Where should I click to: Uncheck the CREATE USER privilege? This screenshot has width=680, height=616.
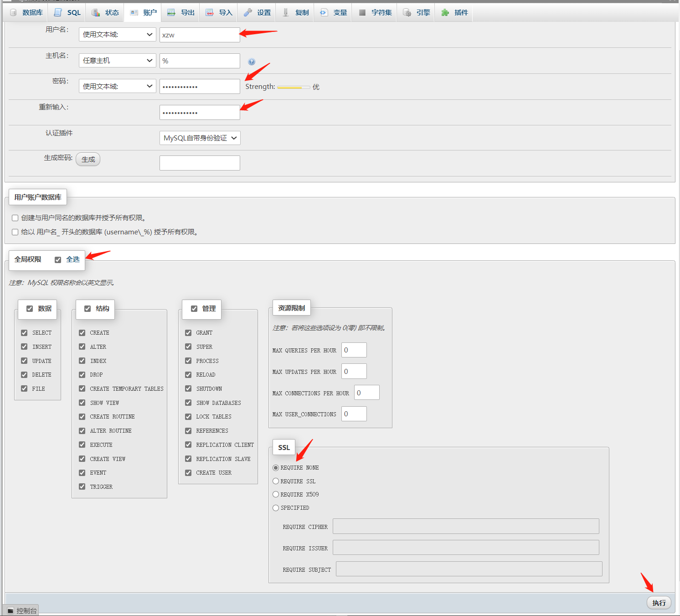188,473
